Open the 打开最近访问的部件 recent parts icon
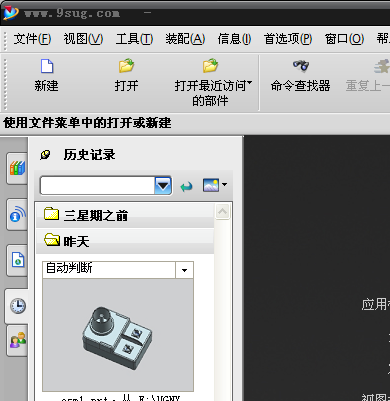The image size is (390, 401). (x=211, y=66)
